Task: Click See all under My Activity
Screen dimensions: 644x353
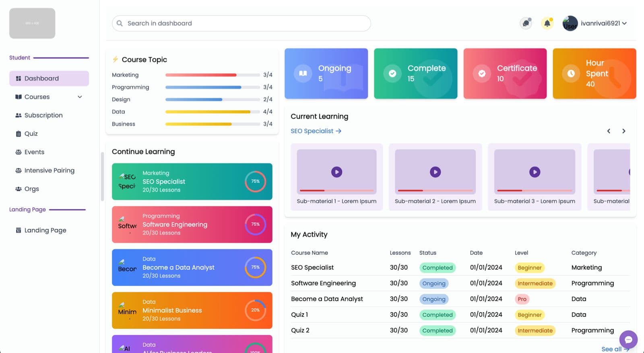Action: click(614, 349)
